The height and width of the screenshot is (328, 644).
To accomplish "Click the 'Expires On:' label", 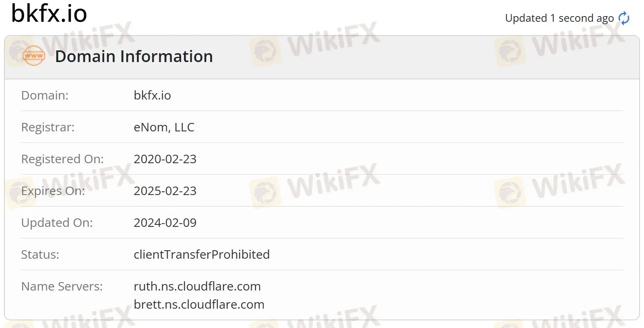I will click(x=53, y=191).
